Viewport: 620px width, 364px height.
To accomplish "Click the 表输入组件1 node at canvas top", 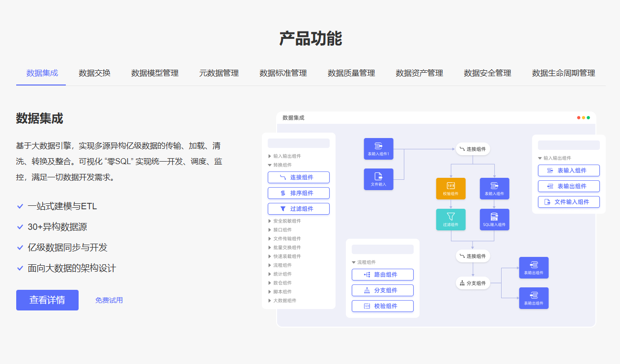I will (x=378, y=148).
